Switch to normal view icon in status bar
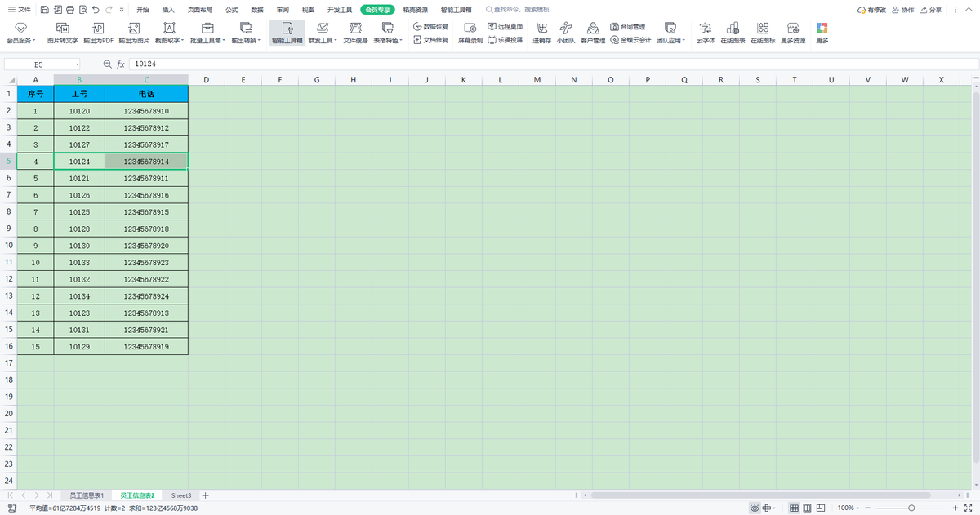Image resolution: width=980 pixels, height=515 pixels. point(794,508)
